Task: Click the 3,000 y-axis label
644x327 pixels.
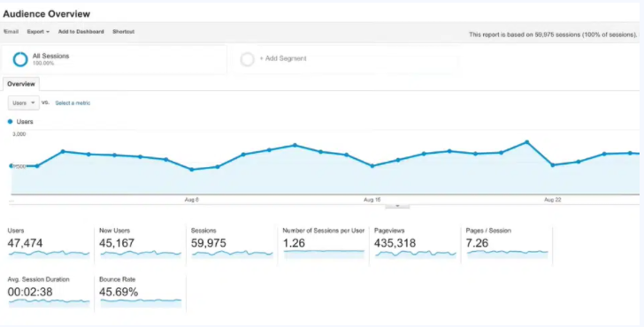Action: coord(19,134)
